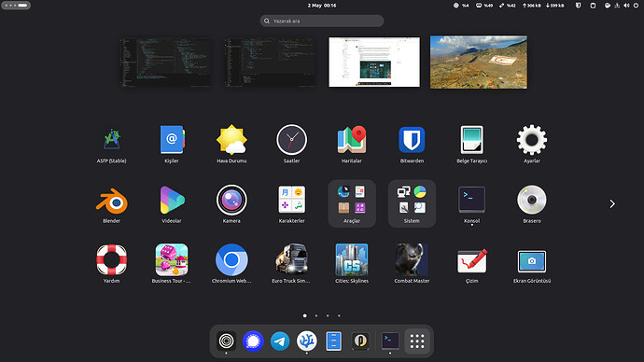Viewport: 644px width, 362px height.
Task: Open power menu icon in top bar
Action: (636, 6)
